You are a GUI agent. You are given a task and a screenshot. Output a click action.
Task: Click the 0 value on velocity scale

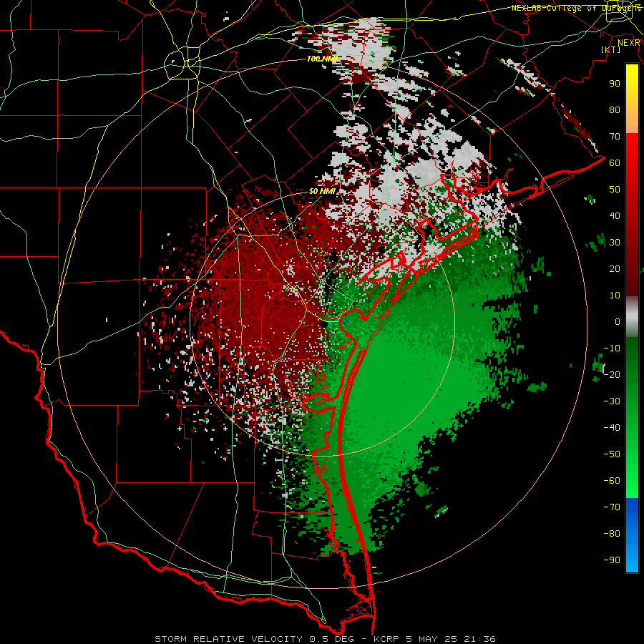pos(618,322)
